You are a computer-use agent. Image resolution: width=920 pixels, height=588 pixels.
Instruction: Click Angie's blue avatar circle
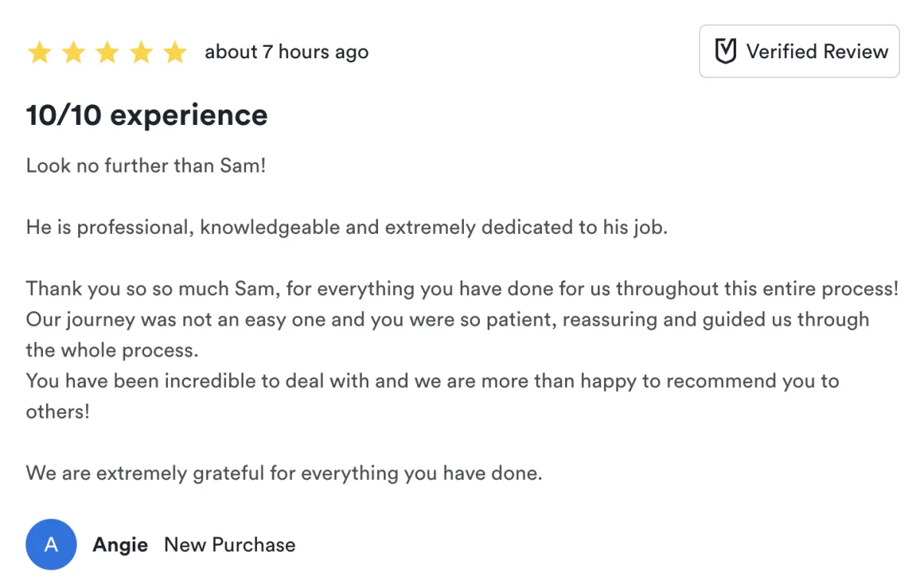pos(51,544)
